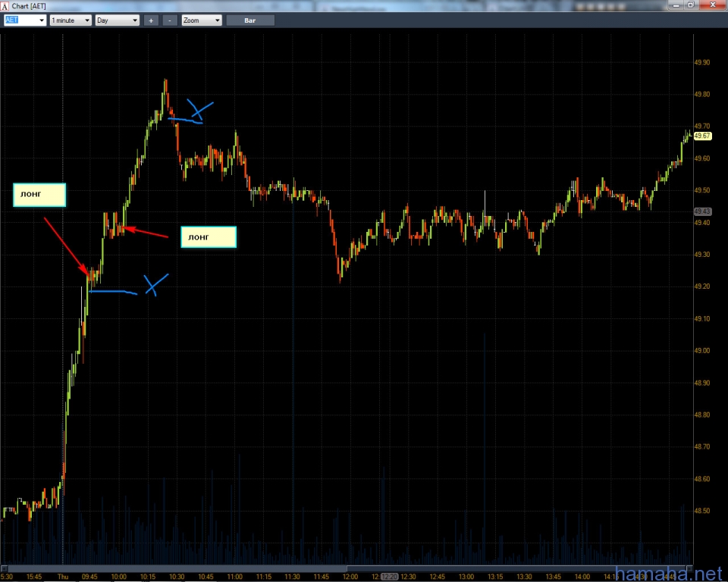The image size is (728, 582).
Task: Click the minus zoom-out button
Action: pyautogui.click(x=170, y=20)
